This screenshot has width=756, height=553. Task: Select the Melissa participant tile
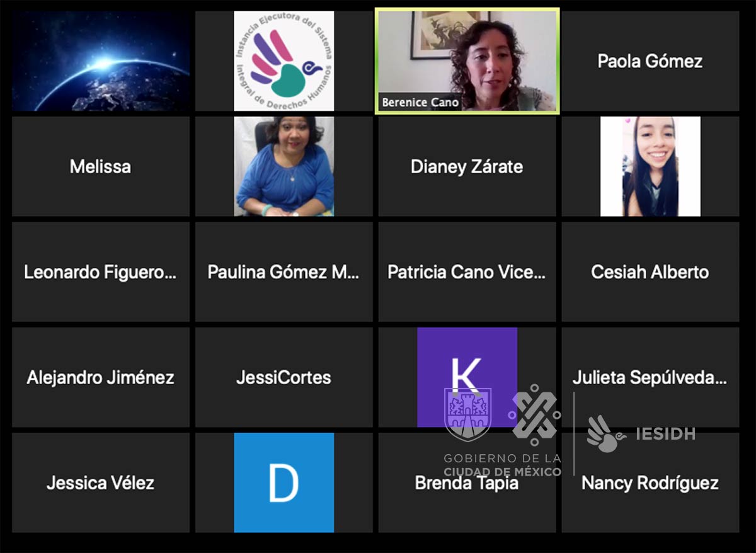click(101, 166)
